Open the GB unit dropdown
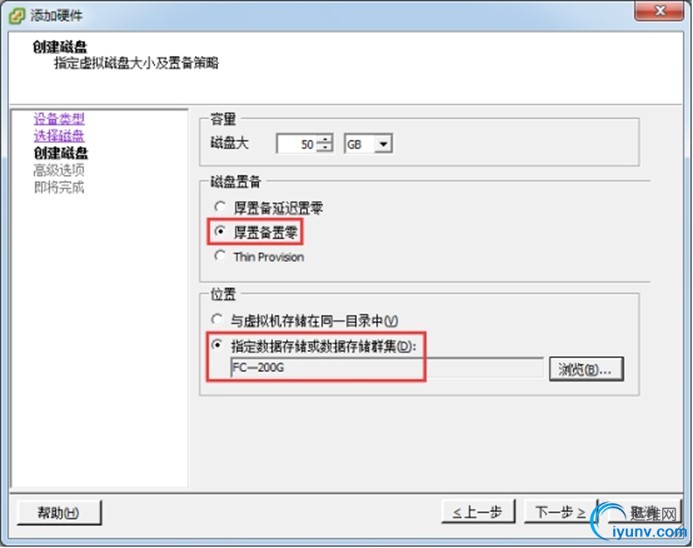This screenshot has width=693, height=548. (x=383, y=144)
